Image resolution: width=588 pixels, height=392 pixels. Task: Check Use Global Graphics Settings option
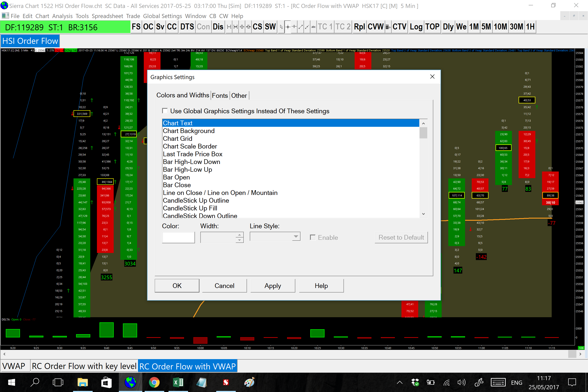point(165,111)
